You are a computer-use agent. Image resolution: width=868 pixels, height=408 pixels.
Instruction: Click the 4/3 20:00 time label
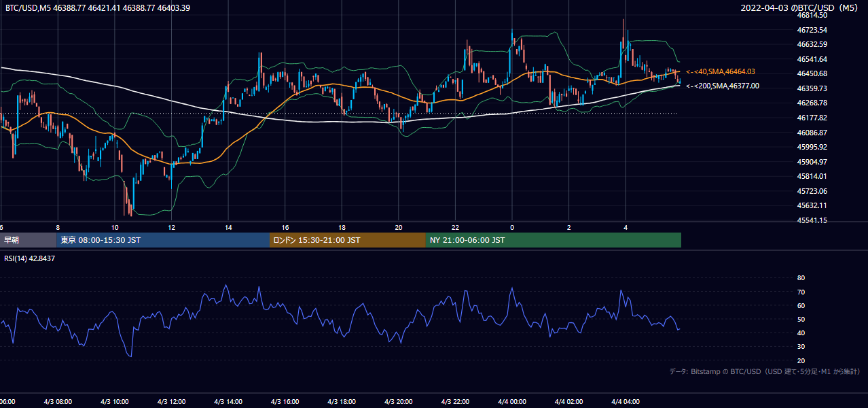click(x=399, y=402)
